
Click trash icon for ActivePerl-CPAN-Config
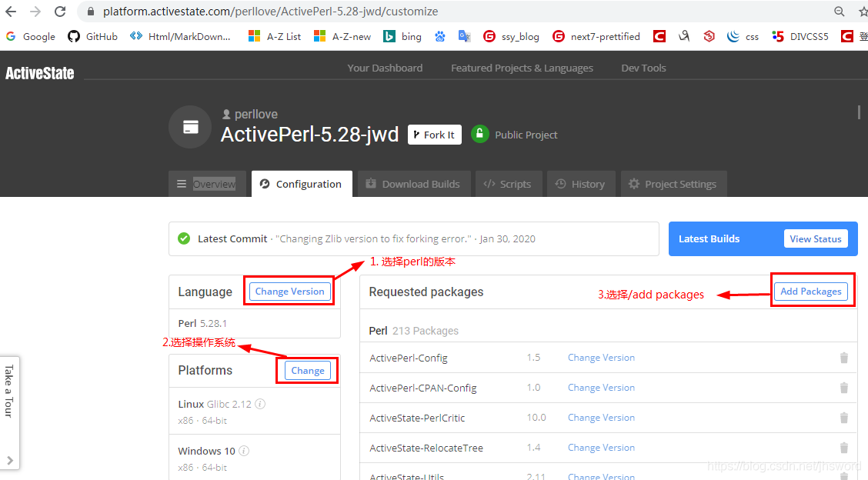(843, 388)
